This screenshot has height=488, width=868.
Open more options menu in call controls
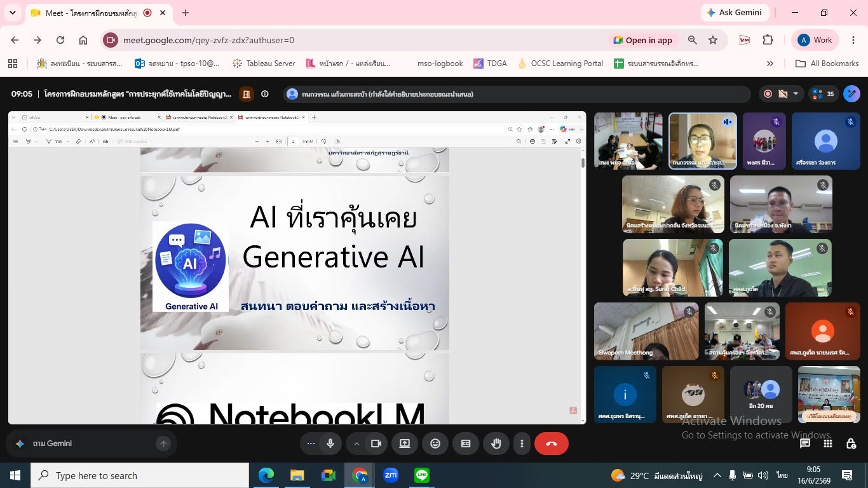click(522, 444)
